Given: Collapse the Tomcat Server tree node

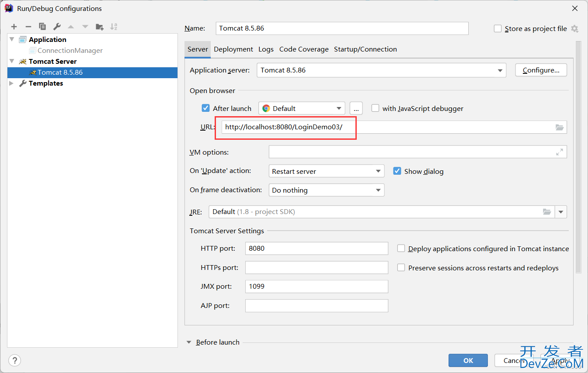Looking at the screenshot, I should 11,62.
